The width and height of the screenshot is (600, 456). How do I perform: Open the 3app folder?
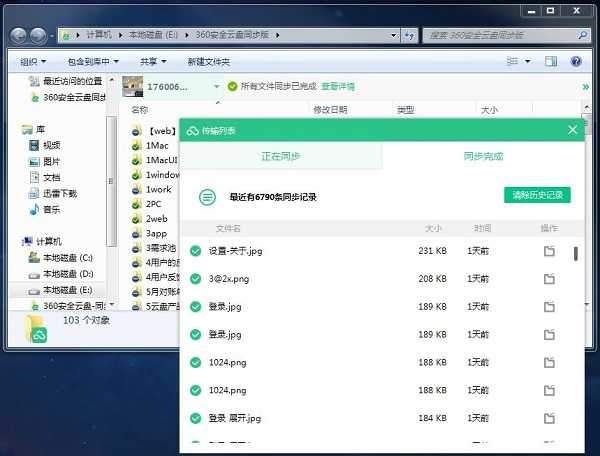[149, 233]
